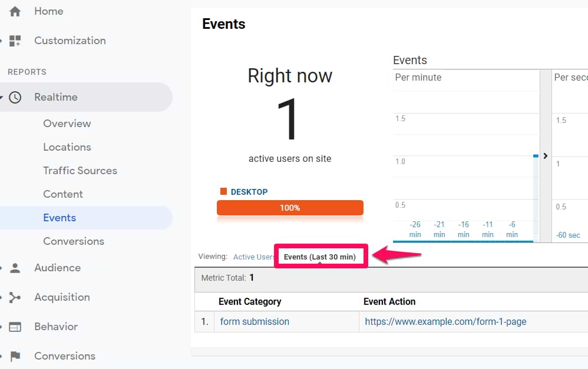Collapse the Realtime section arrow
Viewport: 588px width, 369px height.
2,98
